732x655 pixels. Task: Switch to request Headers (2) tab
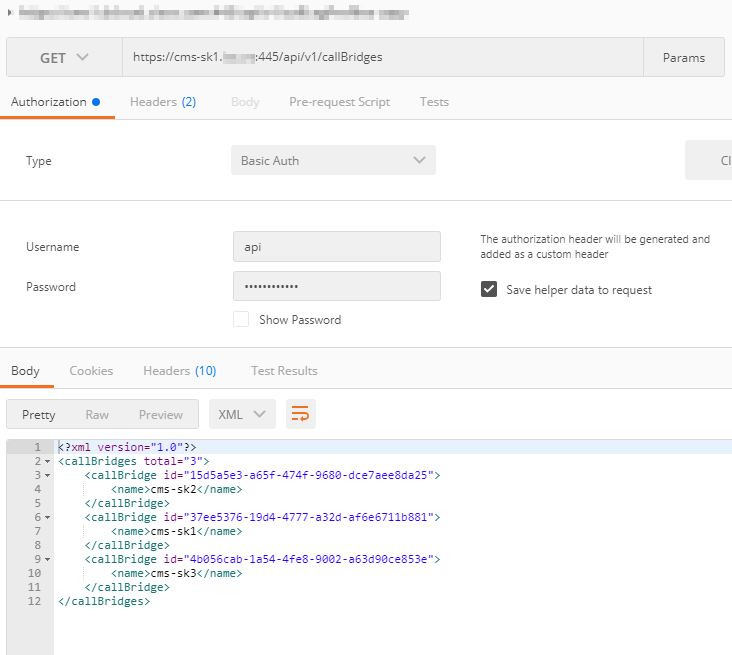coord(163,102)
